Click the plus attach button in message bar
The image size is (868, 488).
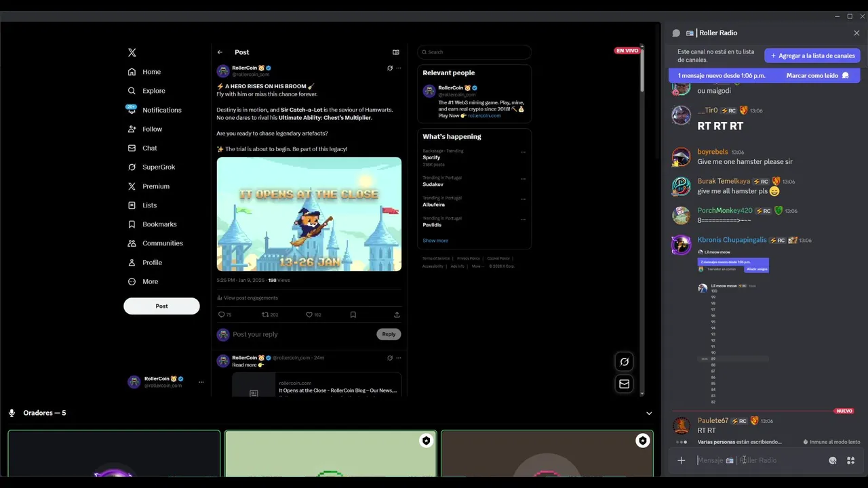[x=682, y=460]
